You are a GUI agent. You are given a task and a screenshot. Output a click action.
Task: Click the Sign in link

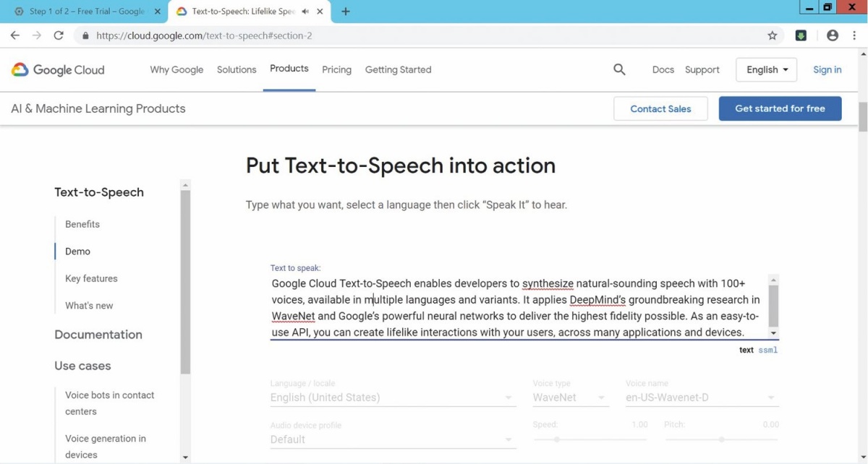point(827,69)
